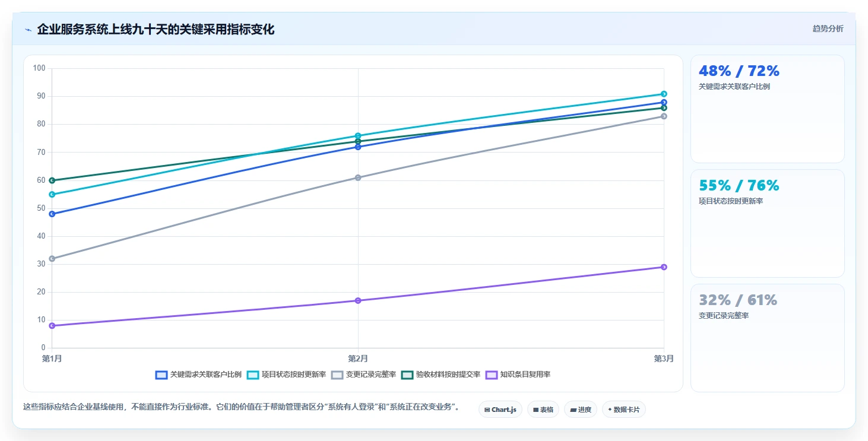Click the 变更记录完整率 caption in the card
Screen dimensions: 868x441
pyautogui.click(x=723, y=316)
